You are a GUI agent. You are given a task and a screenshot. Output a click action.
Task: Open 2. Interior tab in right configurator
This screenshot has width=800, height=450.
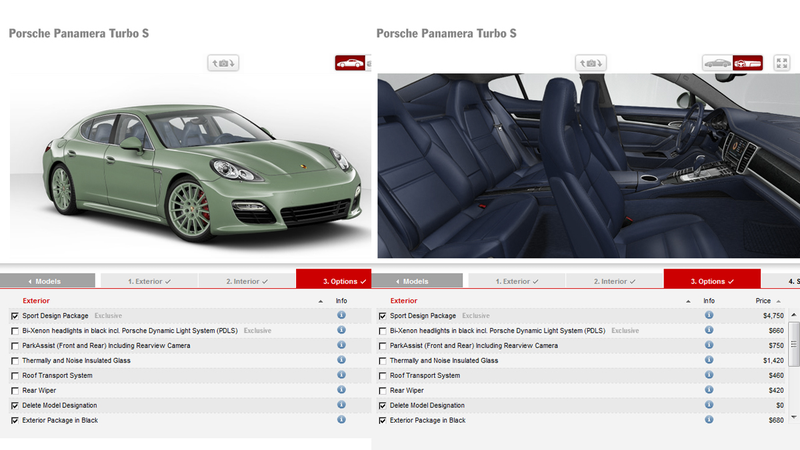pos(614,281)
